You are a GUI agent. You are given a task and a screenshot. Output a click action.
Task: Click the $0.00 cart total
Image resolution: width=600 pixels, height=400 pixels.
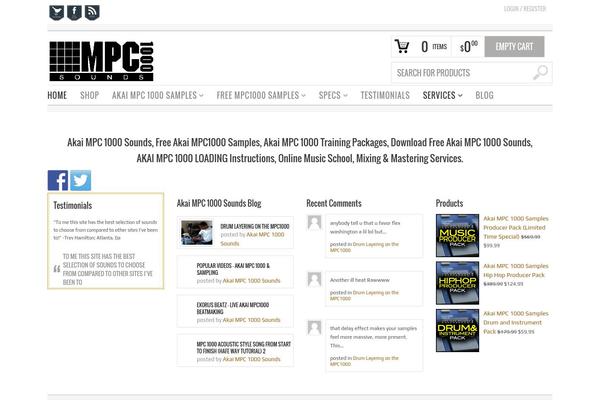coord(469,47)
